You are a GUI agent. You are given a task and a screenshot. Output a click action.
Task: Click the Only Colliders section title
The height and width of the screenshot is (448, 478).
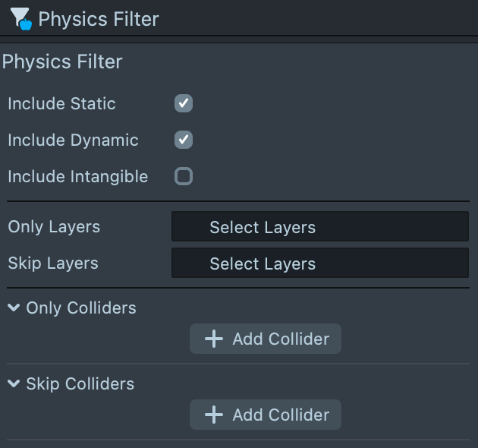pyautogui.click(x=81, y=308)
